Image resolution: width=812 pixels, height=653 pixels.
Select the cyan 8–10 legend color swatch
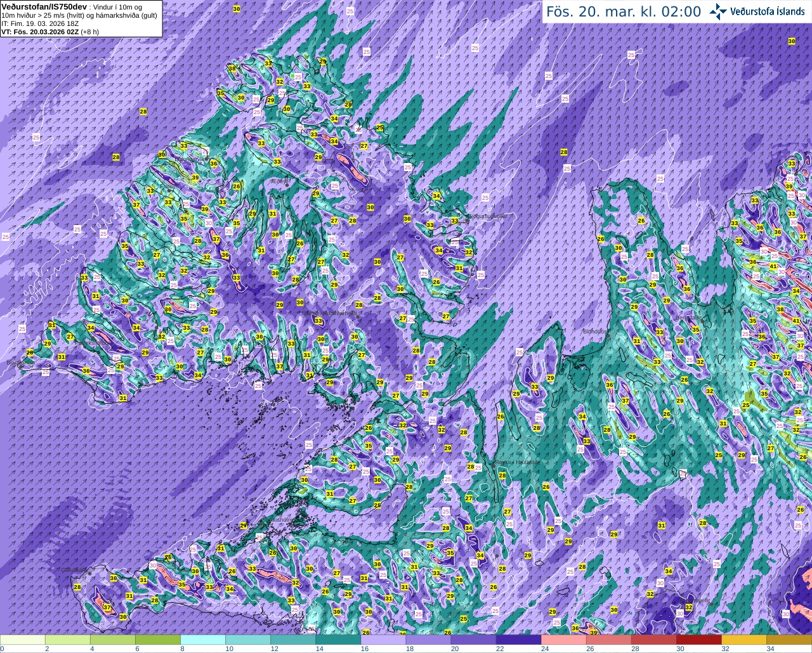tap(203, 639)
